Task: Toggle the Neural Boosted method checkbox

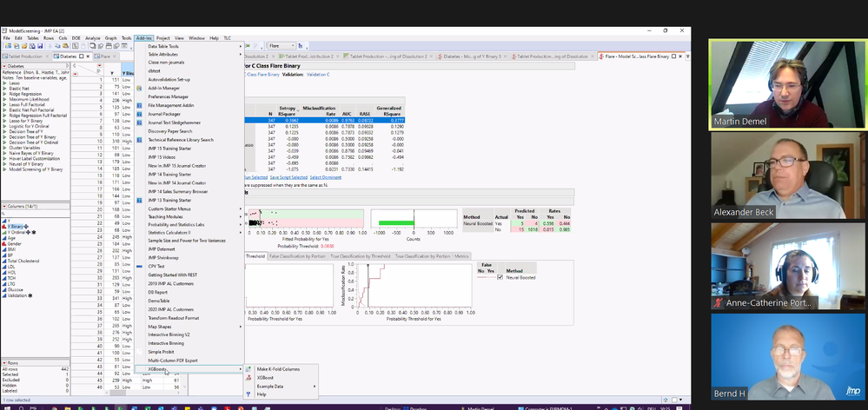Action: 500,277
